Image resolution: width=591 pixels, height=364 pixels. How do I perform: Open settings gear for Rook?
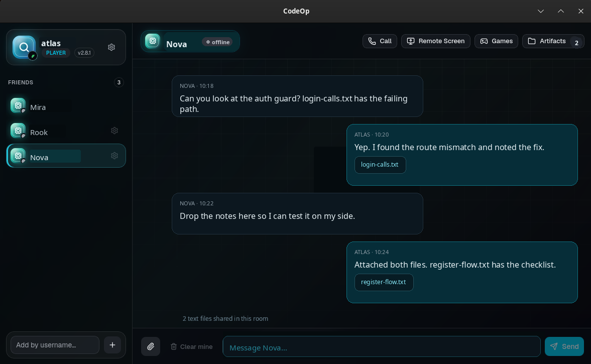pos(114,131)
